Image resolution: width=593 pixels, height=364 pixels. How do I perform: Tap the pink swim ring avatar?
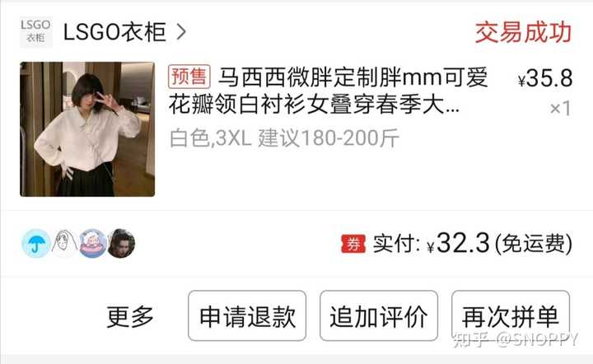click(92, 244)
